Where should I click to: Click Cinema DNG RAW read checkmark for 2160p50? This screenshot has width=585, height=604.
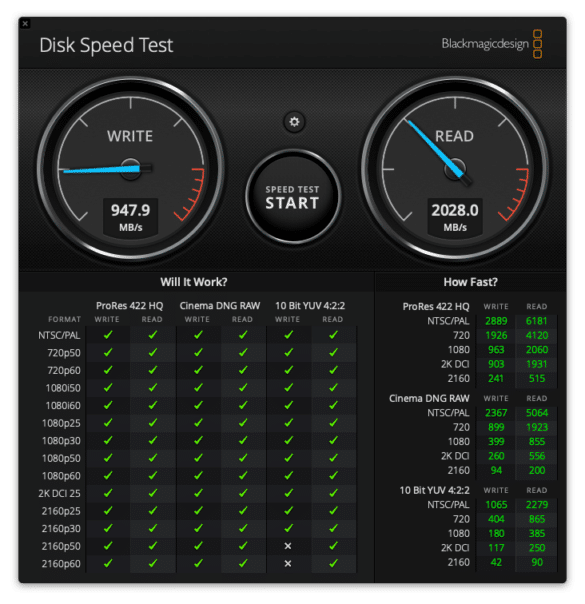tap(243, 545)
